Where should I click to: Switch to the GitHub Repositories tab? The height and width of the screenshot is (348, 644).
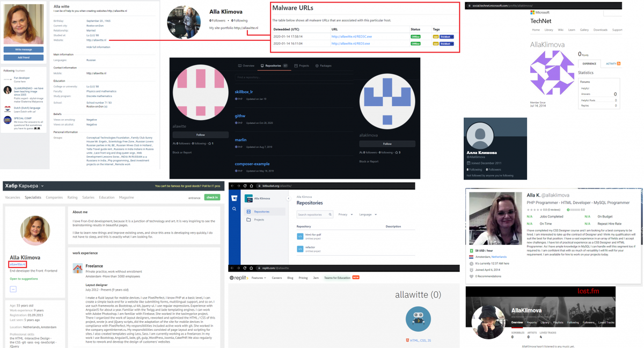point(273,66)
